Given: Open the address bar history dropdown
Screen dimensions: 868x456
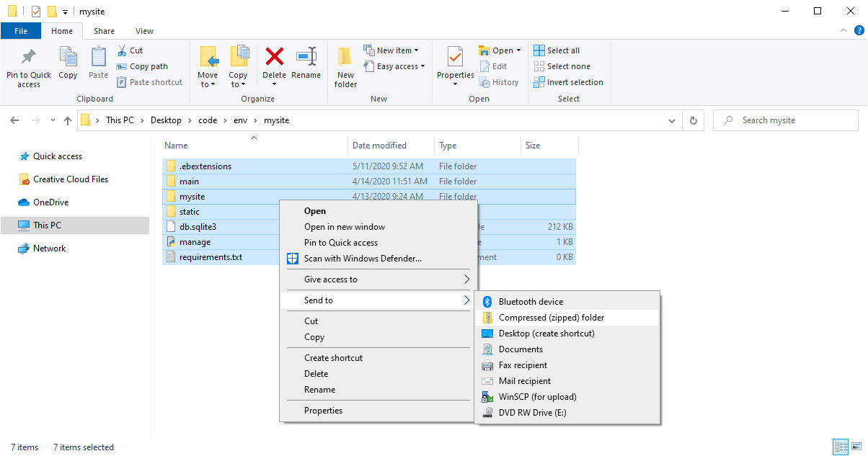Looking at the screenshot, I should pyautogui.click(x=672, y=120).
